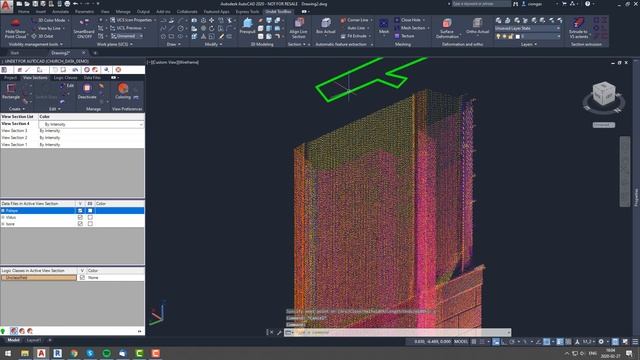
Task: Click the AutoCAD application menu logo
Action: pos(6,6)
